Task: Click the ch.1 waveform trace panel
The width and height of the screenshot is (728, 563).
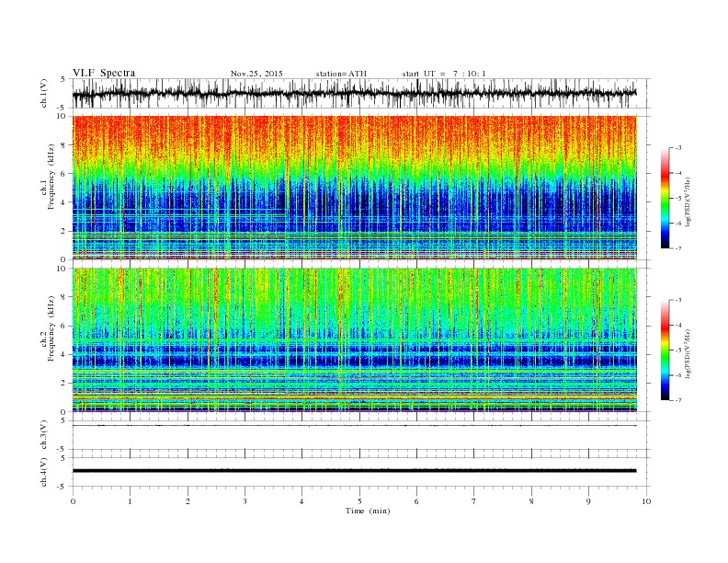Action: [361, 93]
